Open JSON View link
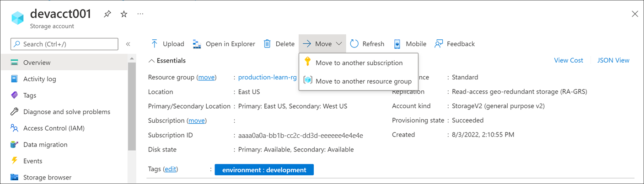The width and height of the screenshot is (644, 184). point(613,60)
